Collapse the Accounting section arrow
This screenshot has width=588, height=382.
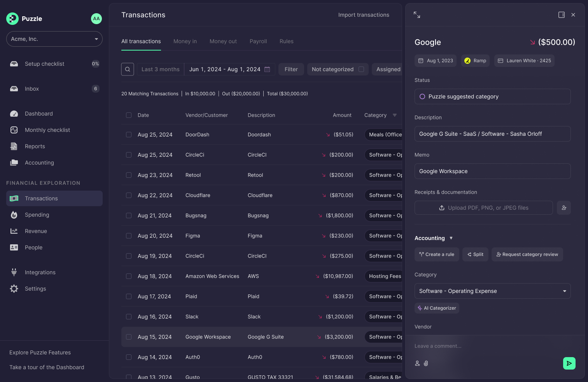click(x=451, y=238)
